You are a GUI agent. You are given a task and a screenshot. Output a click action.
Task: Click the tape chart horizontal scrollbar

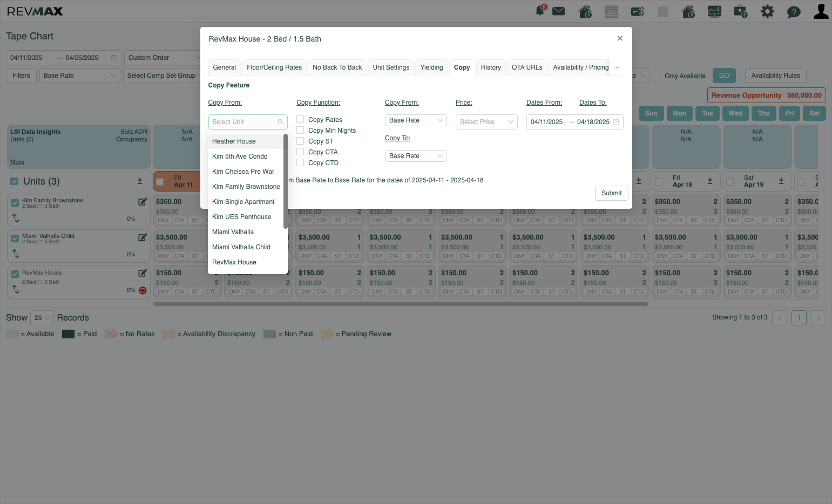[401, 304]
